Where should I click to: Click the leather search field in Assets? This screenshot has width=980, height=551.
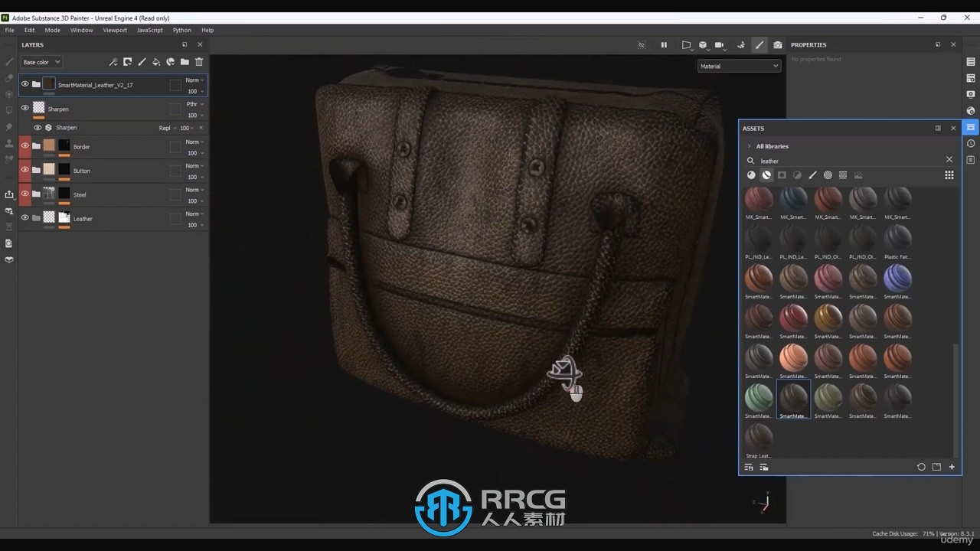coord(850,161)
